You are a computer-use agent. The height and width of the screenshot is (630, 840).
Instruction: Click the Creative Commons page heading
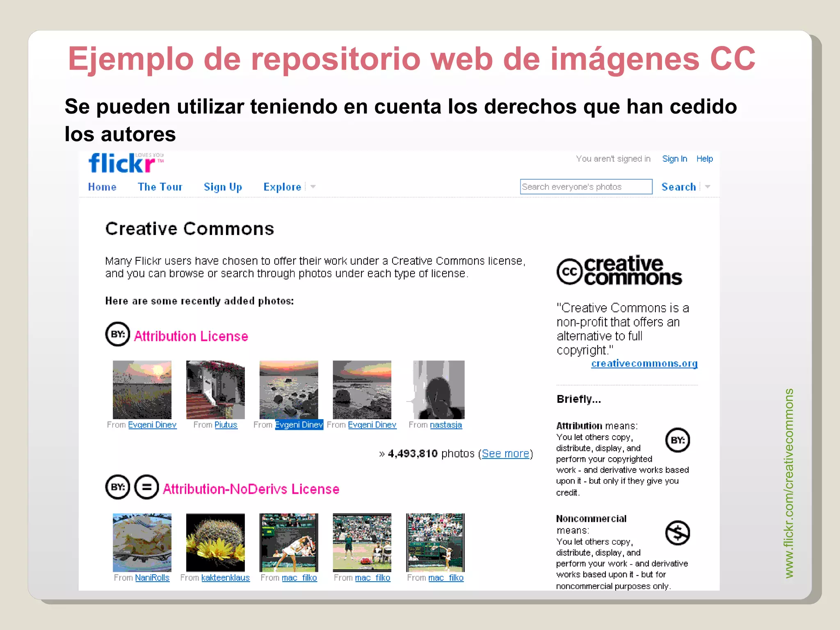pos(189,229)
